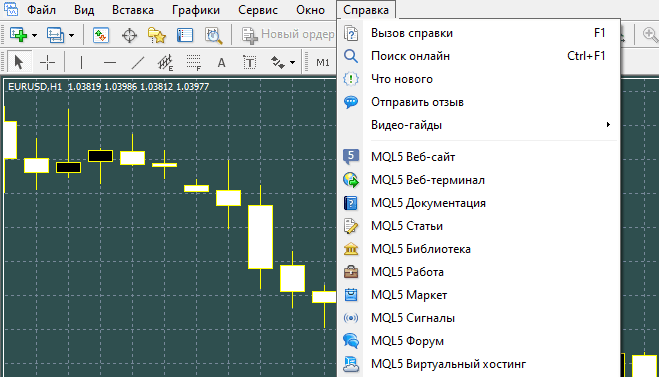Open MQL5 Форум
This screenshot has height=377, width=659.
tap(479, 341)
